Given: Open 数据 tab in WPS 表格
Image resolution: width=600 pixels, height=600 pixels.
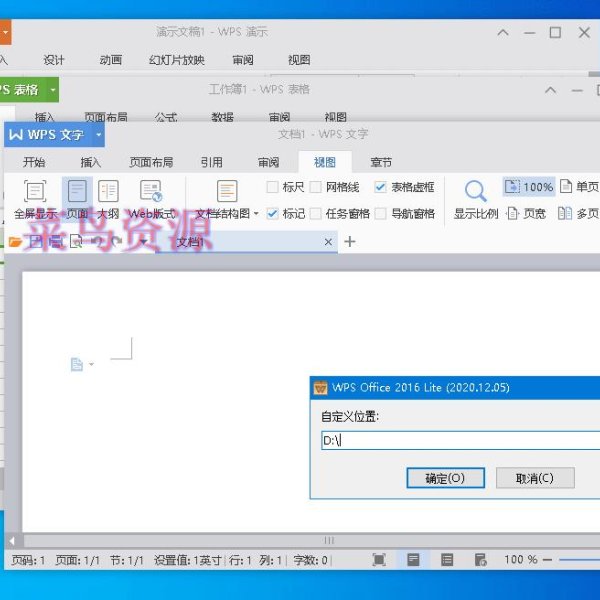Looking at the screenshot, I should 222,117.
